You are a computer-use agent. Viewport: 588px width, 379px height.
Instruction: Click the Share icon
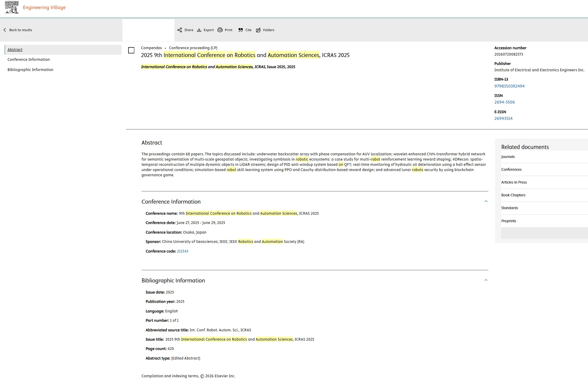point(180,30)
